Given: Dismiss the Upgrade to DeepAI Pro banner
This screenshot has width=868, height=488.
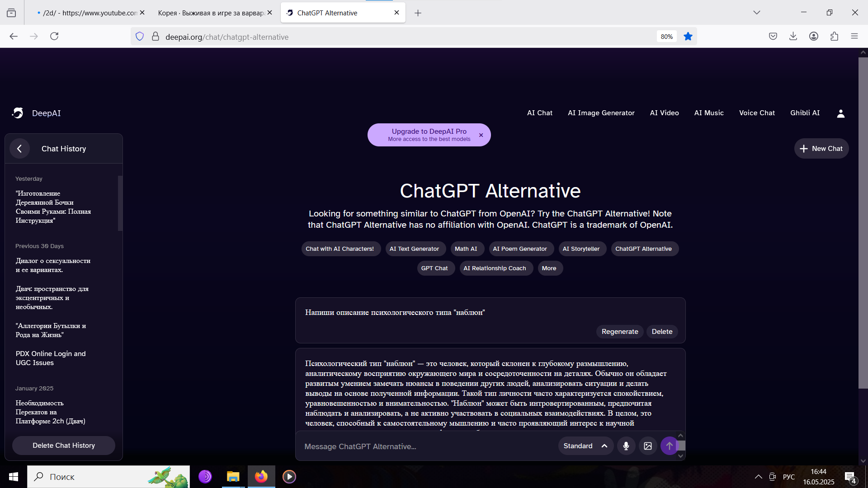Looking at the screenshot, I should pos(481,135).
